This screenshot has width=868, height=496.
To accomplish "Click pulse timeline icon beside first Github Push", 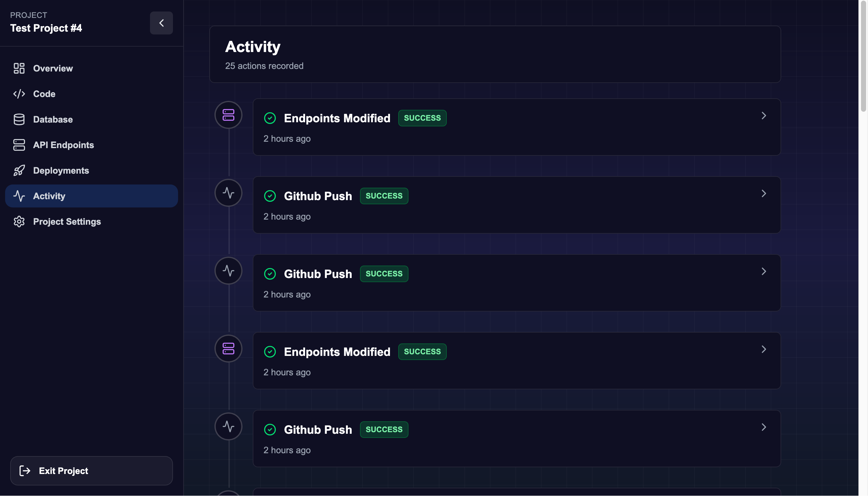I will (x=228, y=193).
